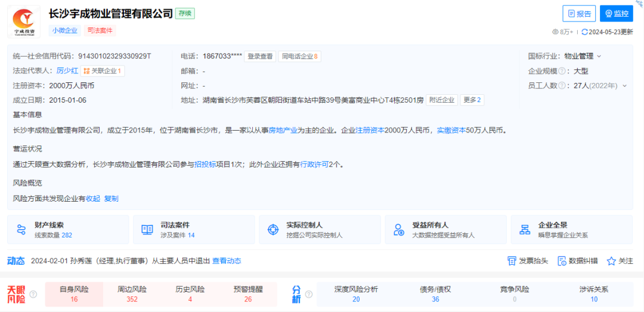Image resolution: width=644 pixels, height=312 pixels.
Task: Open 企业全景 hierarchy icon
Action: (x=525, y=230)
